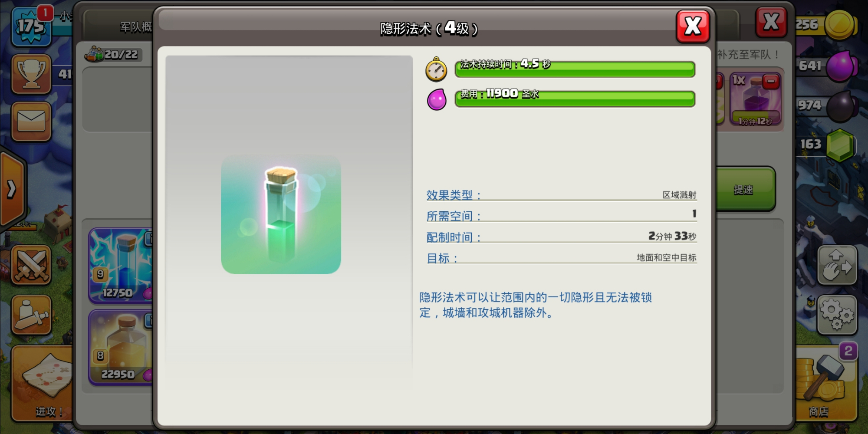Open the crossed swords army icon
This screenshot has height=434, width=868.
point(31,265)
